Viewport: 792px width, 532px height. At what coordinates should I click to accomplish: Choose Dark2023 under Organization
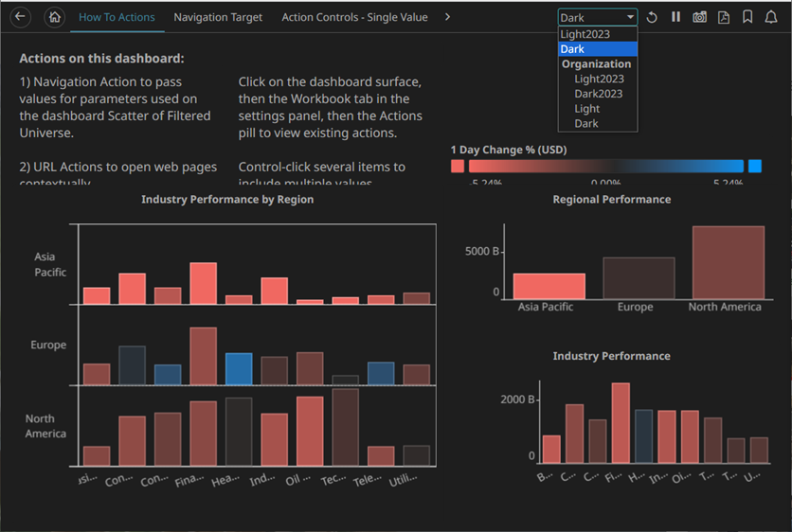tap(598, 94)
